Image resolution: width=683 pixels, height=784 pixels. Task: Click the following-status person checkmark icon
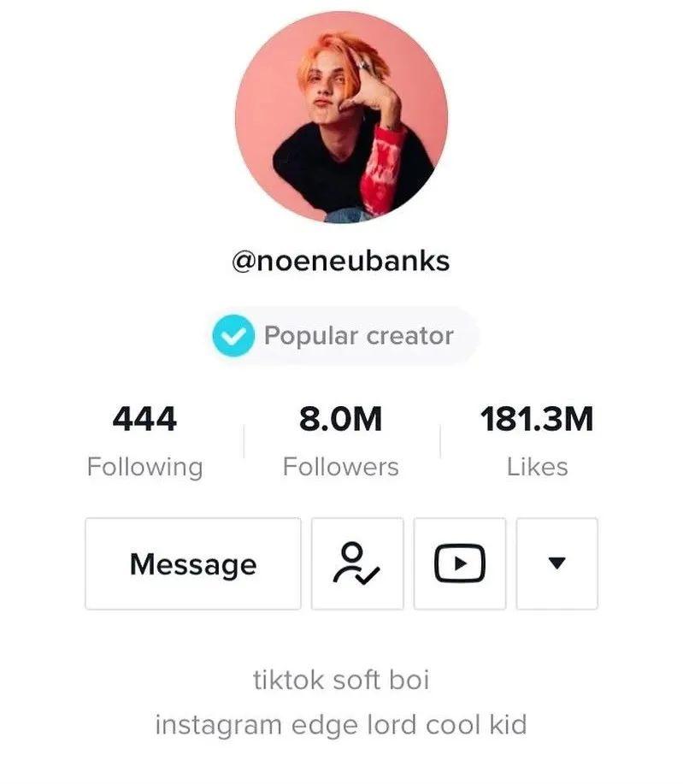(x=356, y=563)
